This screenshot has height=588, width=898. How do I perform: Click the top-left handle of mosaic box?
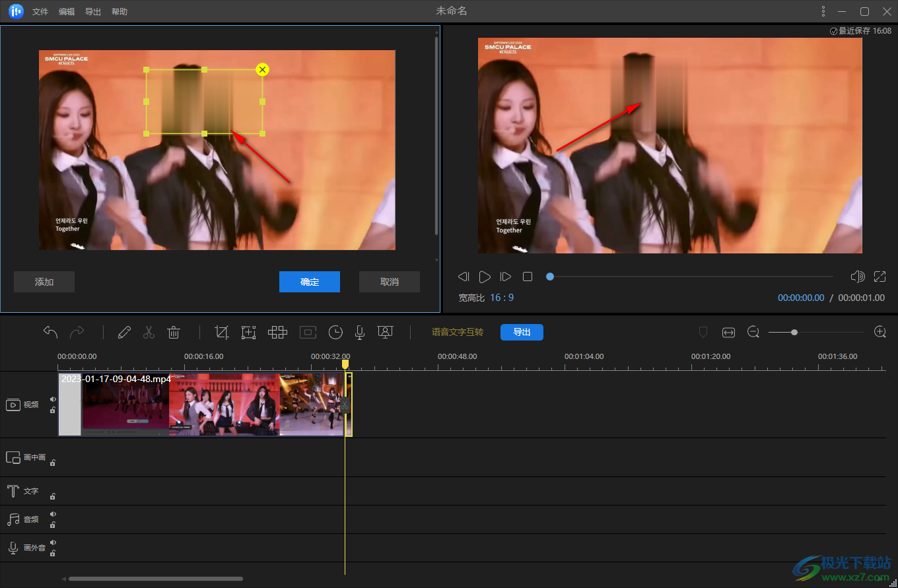[x=146, y=69]
